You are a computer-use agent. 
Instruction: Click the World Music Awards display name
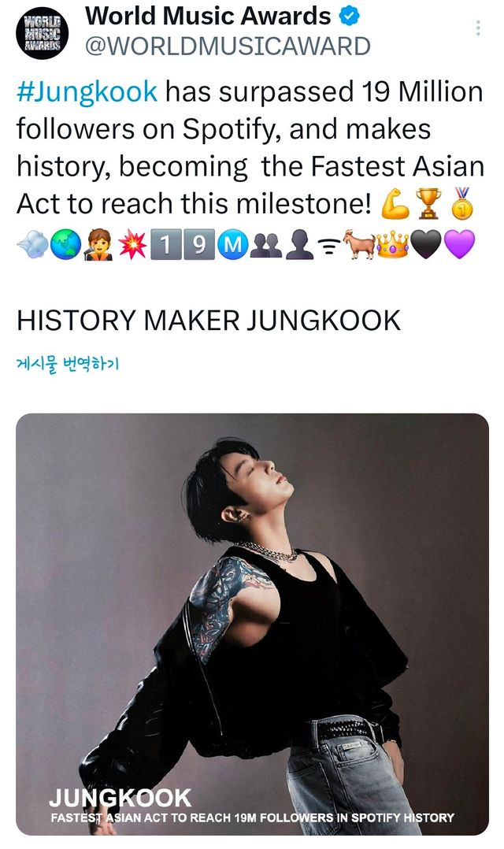[x=208, y=16]
